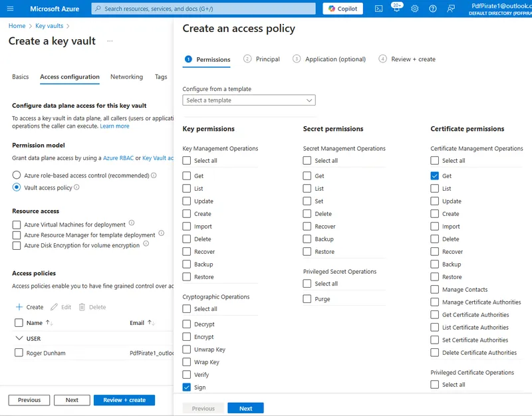Select Vault access policy radio button
Image resolution: width=532 pixels, height=416 pixels.
(16, 187)
